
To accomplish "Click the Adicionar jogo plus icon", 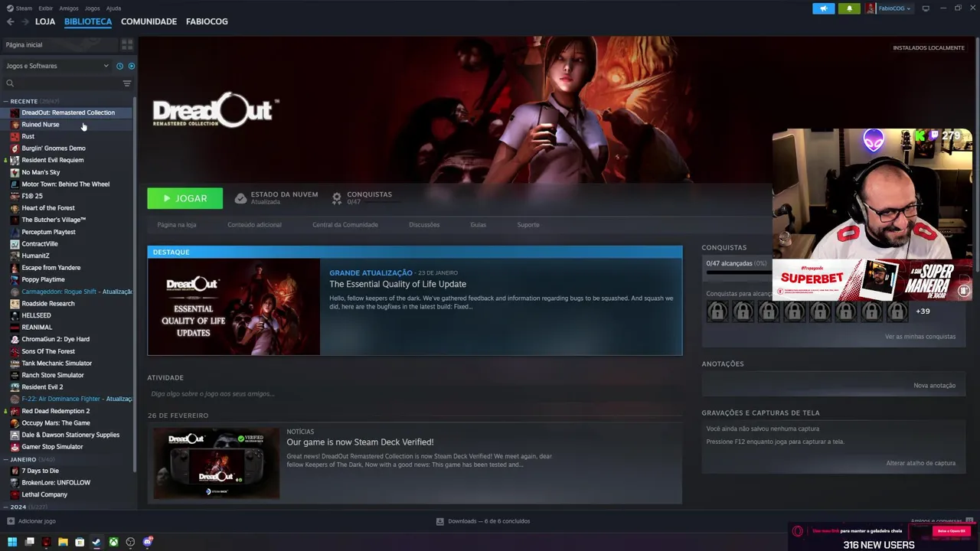I will click(11, 521).
